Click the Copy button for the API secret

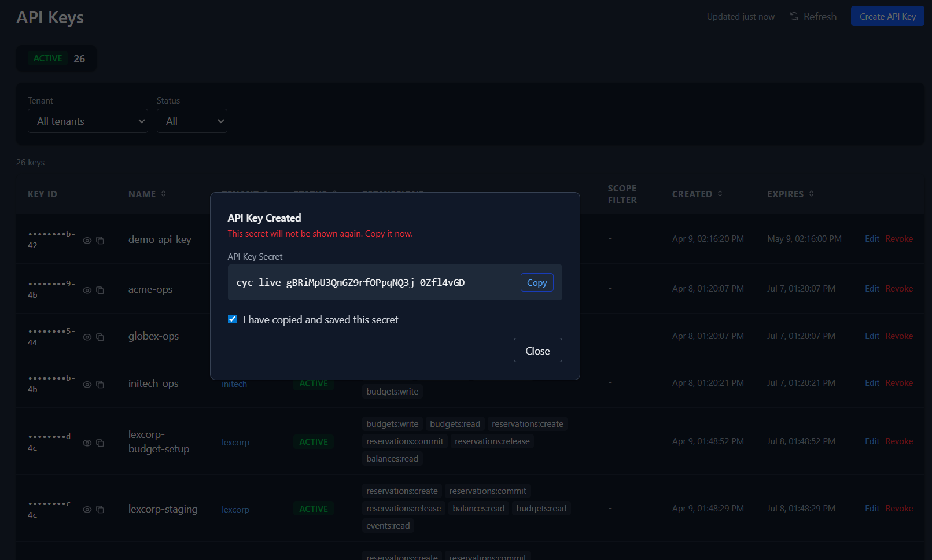click(536, 282)
